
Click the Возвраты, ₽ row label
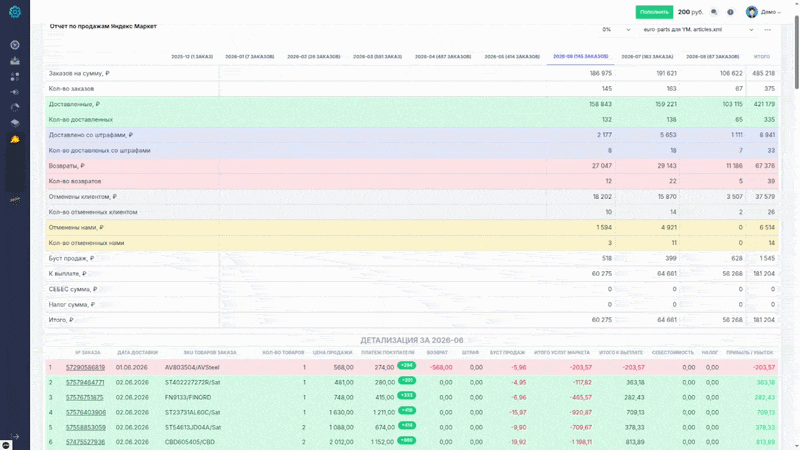click(x=66, y=166)
